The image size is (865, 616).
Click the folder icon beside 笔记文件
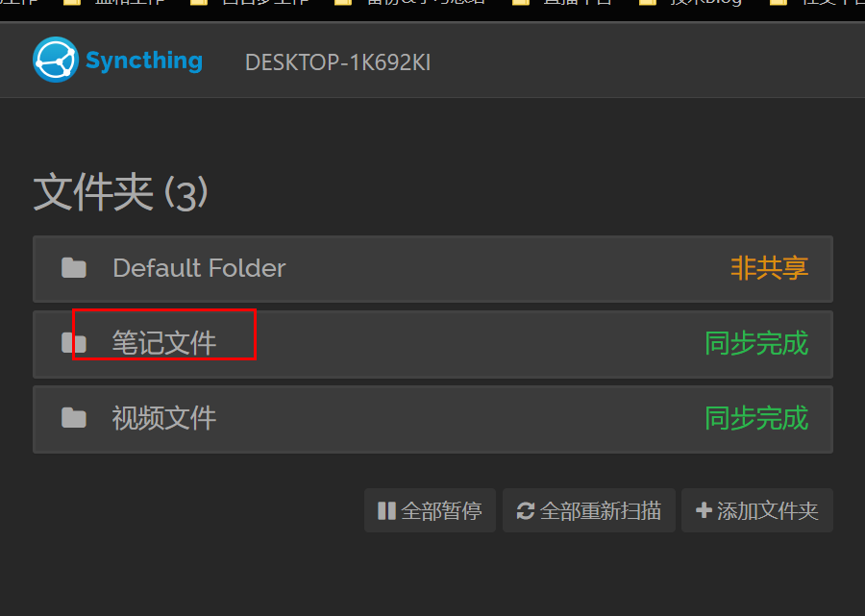pos(74,343)
